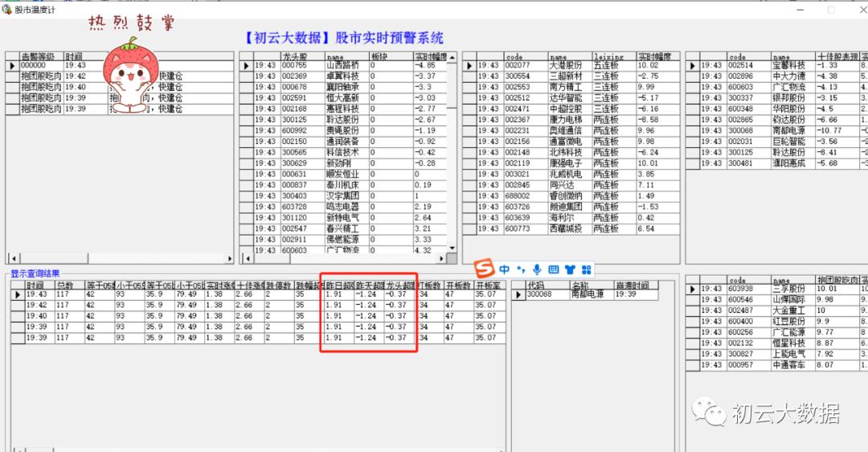The width and height of the screenshot is (868, 452).
Task: Click value -10.77 in 十佳股表现 column
Action: [837, 131]
